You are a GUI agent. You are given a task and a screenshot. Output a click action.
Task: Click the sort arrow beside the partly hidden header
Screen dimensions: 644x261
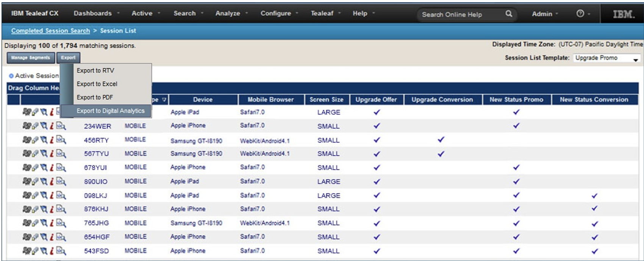point(164,100)
